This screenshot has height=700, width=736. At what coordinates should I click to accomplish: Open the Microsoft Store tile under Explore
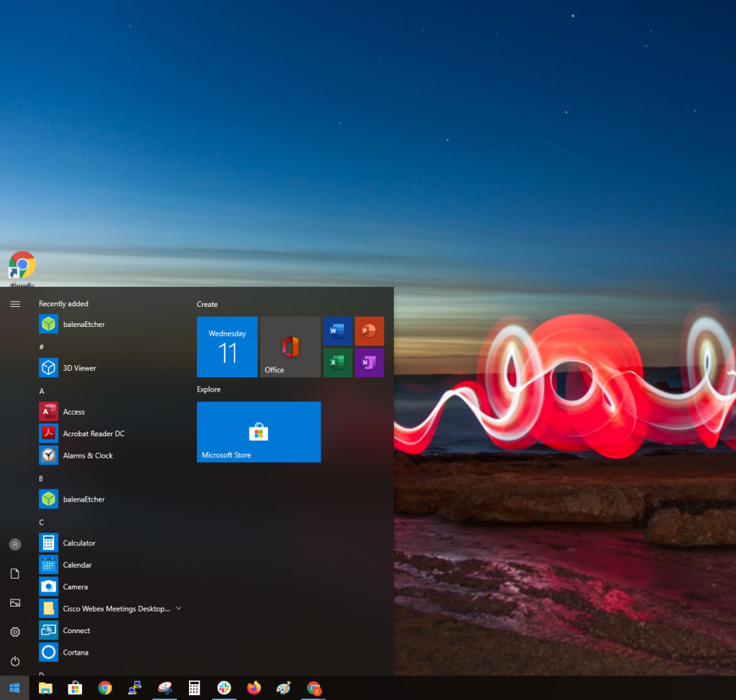coord(258,432)
